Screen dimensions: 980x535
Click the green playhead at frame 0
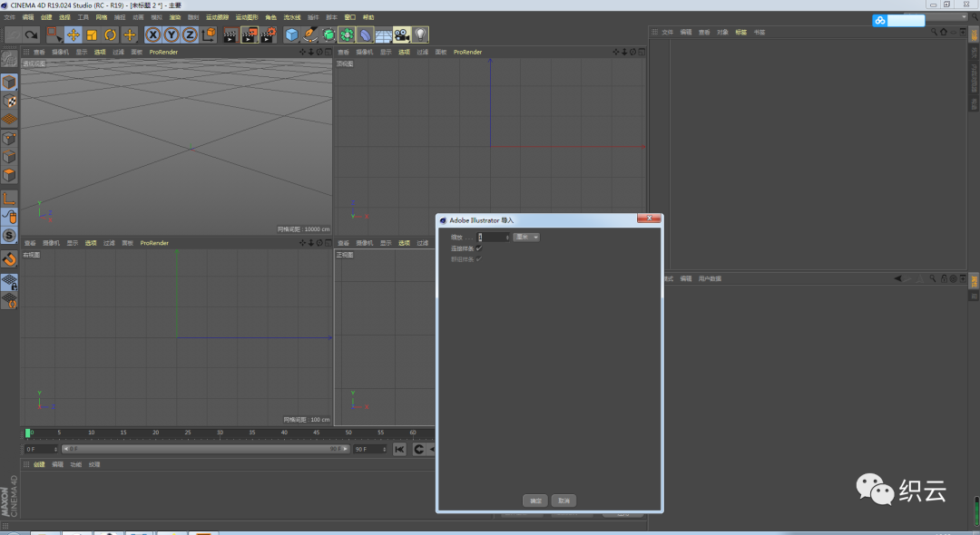[27, 433]
